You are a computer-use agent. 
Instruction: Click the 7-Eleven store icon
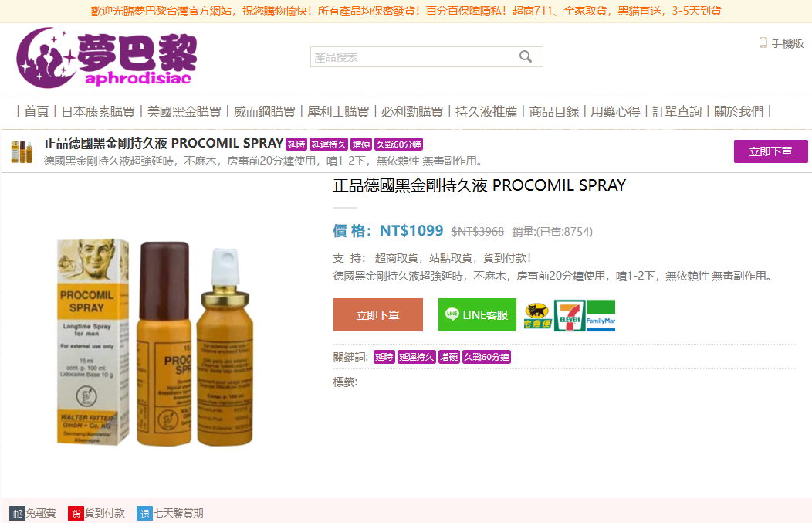pos(569,315)
